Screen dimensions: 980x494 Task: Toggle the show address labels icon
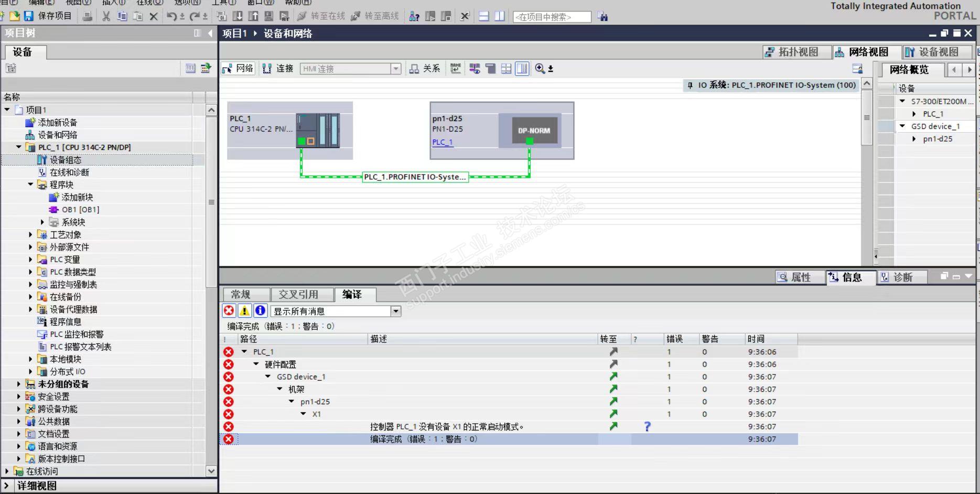point(491,69)
